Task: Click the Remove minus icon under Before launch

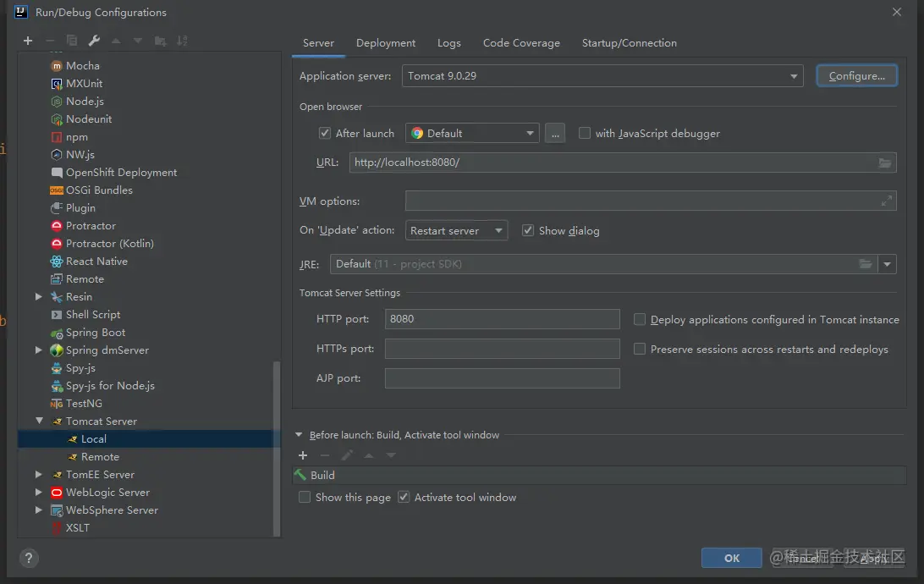Action: 325,455
